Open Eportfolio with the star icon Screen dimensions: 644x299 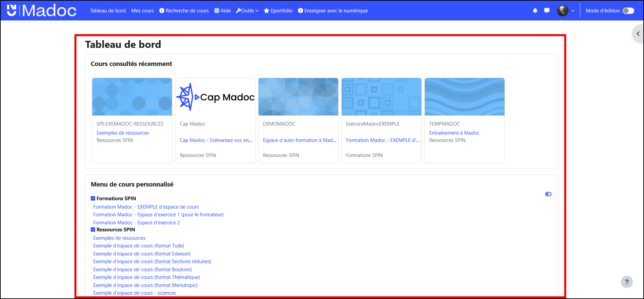278,11
